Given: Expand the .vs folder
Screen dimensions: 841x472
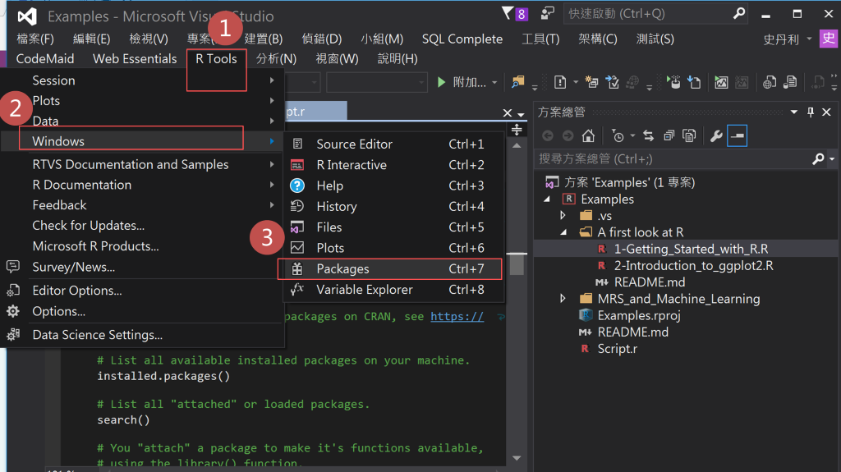Looking at the screenshot, I should pyautogui.click(x=563, y=216).
